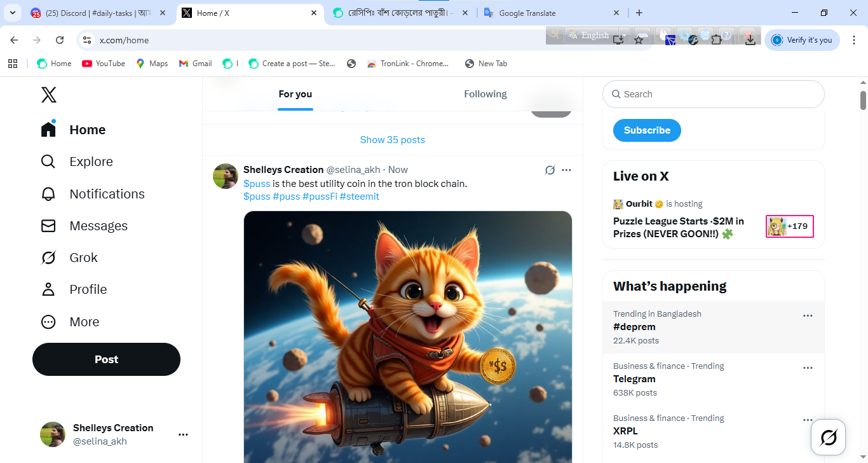This screenshot has height=463, width=868.
Task: Click the Grok icon on Shelleys Creation's post
Action: click(x=550, y=170)
